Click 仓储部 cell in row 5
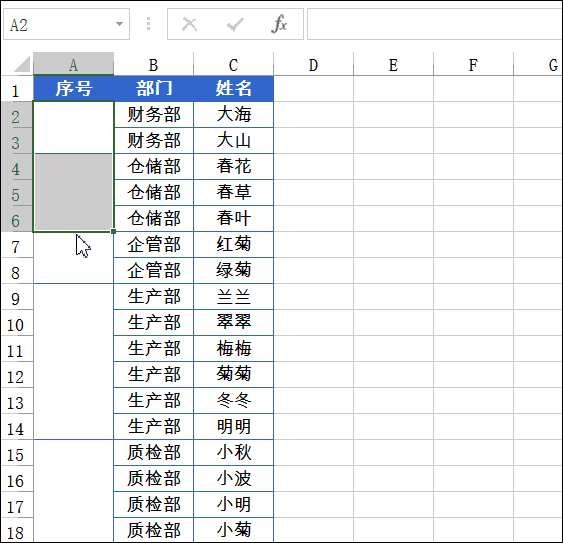The image size is (563, 543). pyautogui.click(x=154, y=193)
